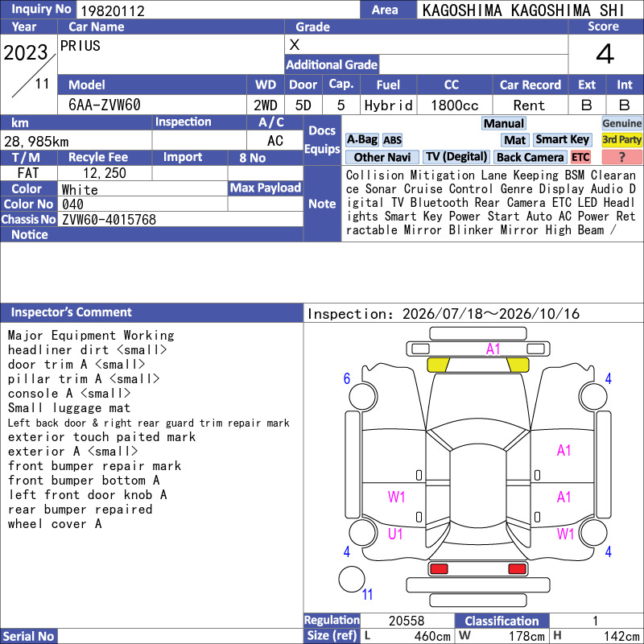Click the 1800cc displacement value

tap(455, 105)
